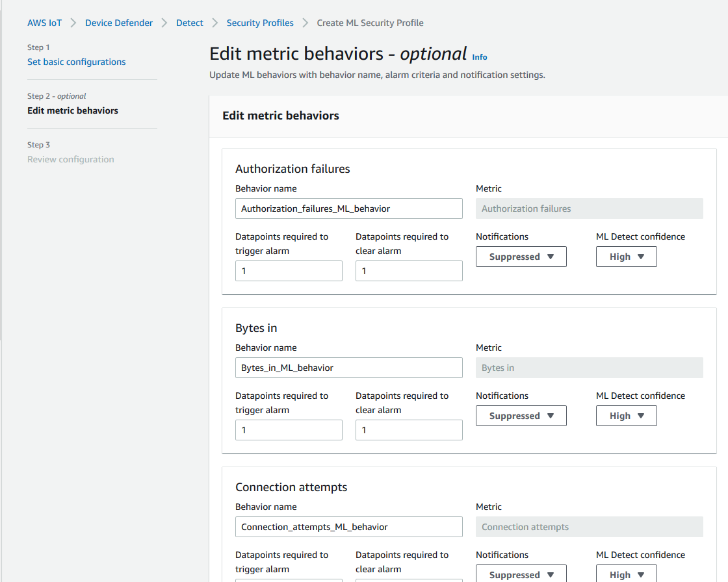Open the Notifications dropdown for Authorization failures

(521, 256)
